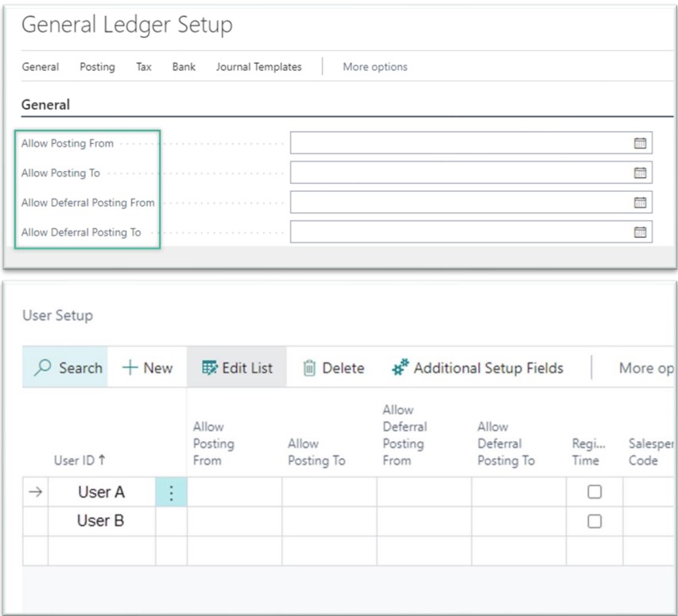Open the three-dot row menu for User A
This screenshot has height=616, width=678.
click(171, 492)
